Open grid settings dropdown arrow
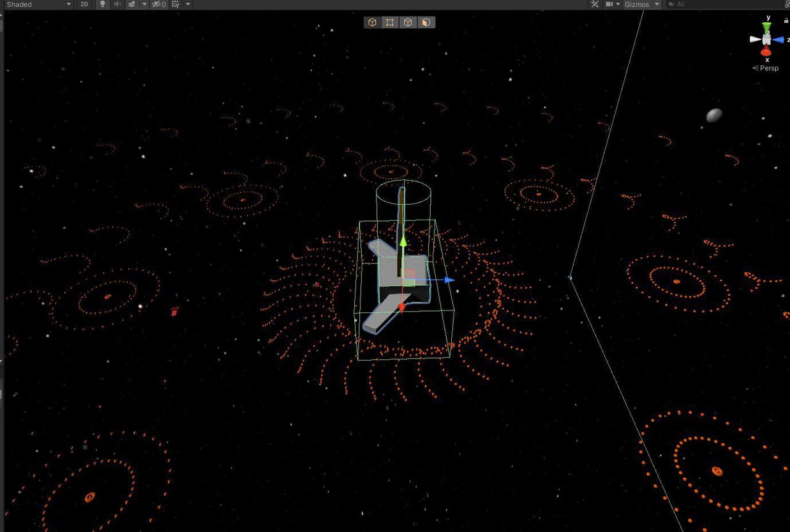 188,4
